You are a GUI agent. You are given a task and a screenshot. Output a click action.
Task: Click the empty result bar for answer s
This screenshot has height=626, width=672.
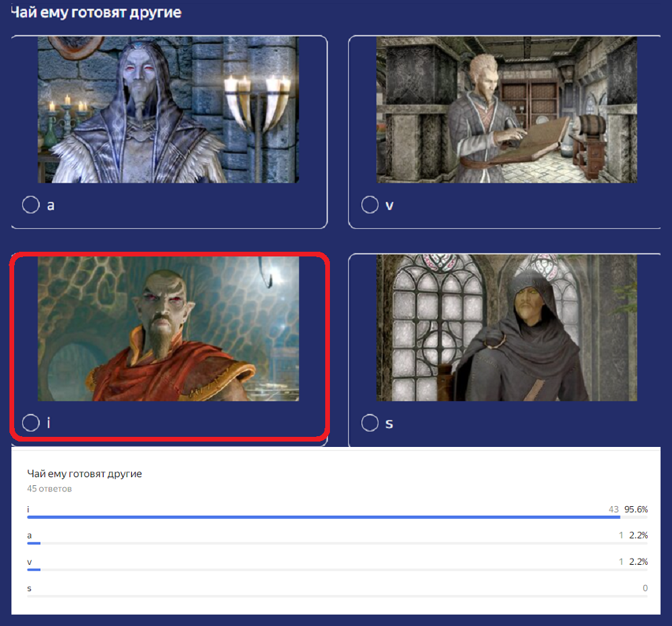337,596
